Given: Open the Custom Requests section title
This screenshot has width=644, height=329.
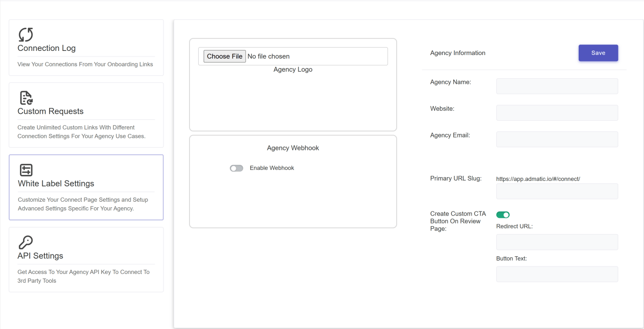Looking at the screenshot, I should [51, 111].
